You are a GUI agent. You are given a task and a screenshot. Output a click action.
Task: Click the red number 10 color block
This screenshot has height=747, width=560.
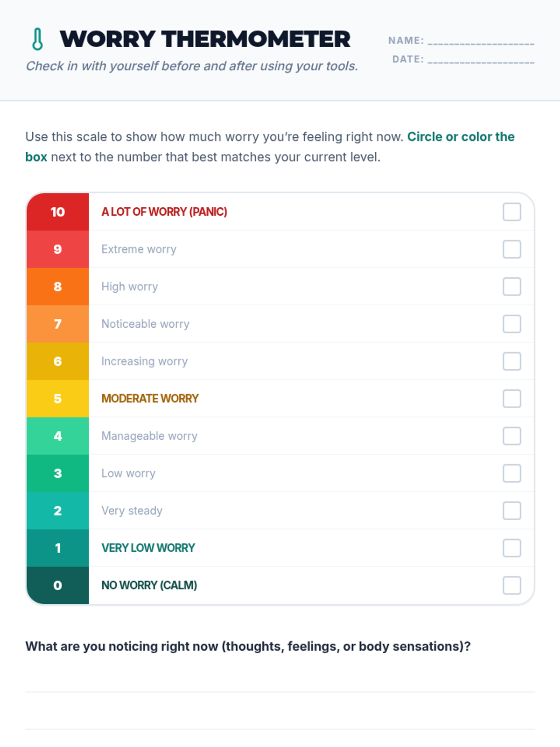(57, 212)
